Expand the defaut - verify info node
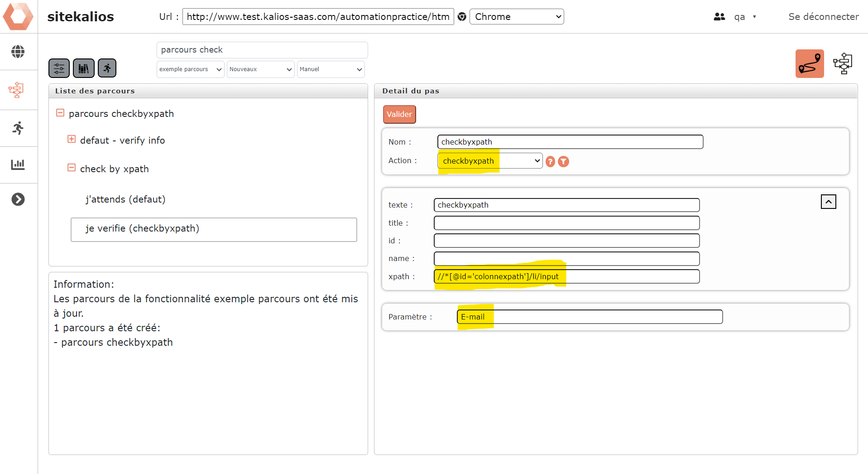Image resolution: width=868 pixels, height=474 pixels. coord(72,140)
